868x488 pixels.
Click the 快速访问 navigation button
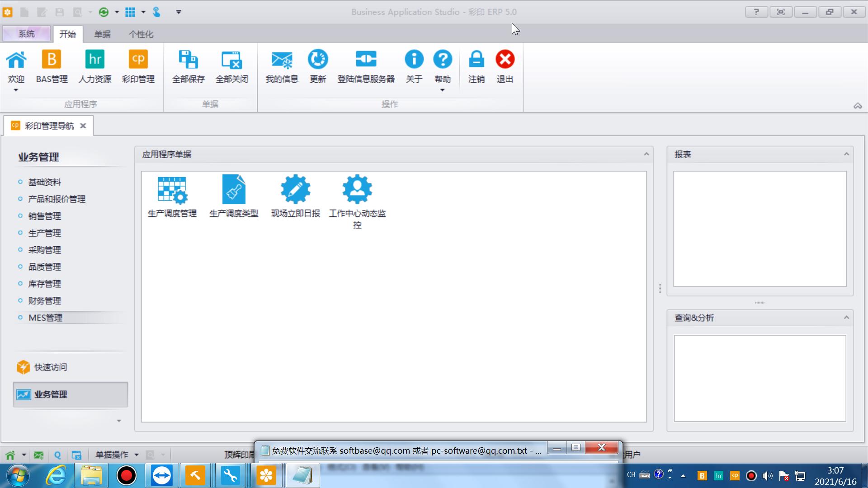[x=50, y=367]
